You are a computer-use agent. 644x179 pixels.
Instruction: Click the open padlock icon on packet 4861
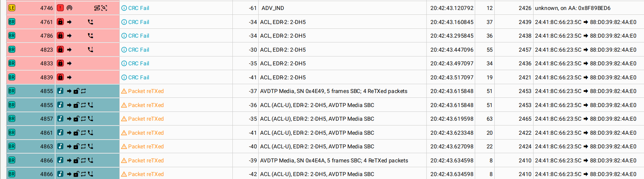(76, 133)
